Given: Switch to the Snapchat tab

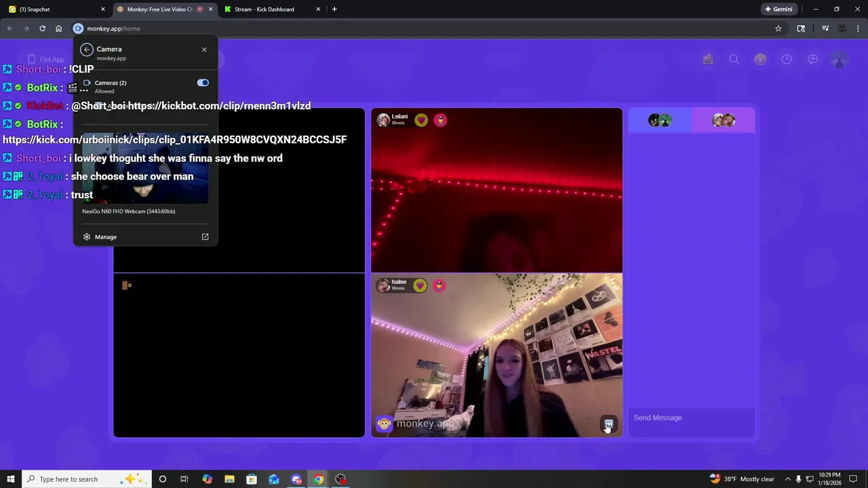Looking at the screenshot, I should pyautogui.click(x=54, y=9).
